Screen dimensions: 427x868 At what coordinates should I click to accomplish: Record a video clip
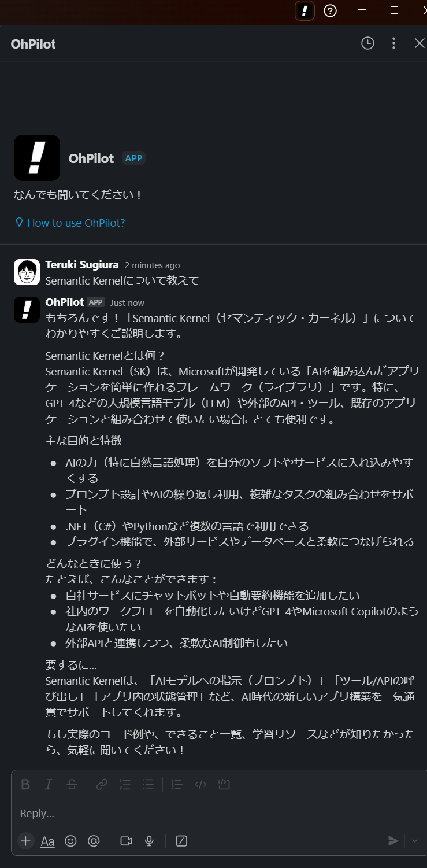click(127, 841)
